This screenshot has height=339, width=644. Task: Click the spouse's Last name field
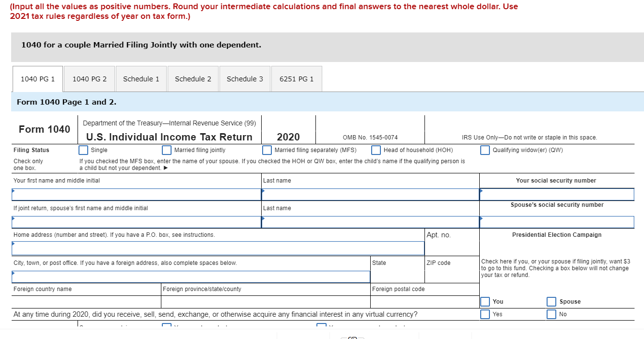(x=370, y=222)
